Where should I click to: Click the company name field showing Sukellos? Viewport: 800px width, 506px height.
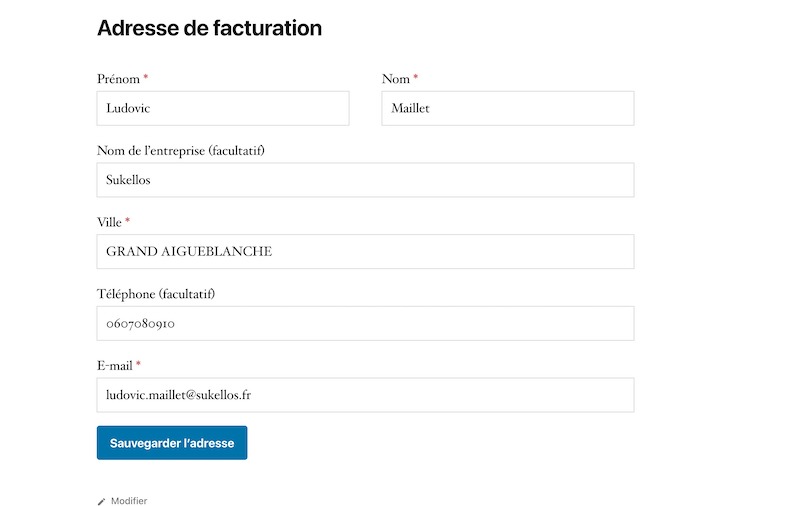coord(365,180)
